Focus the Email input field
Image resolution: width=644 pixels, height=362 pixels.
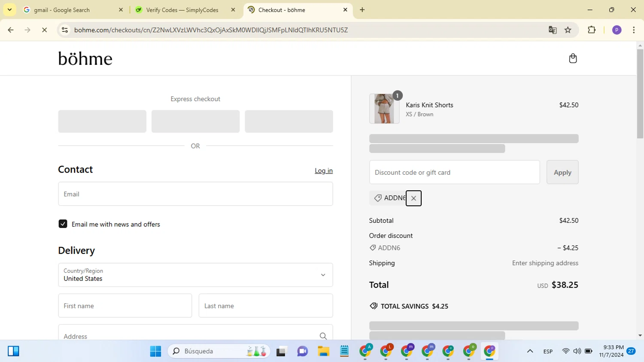195,194
